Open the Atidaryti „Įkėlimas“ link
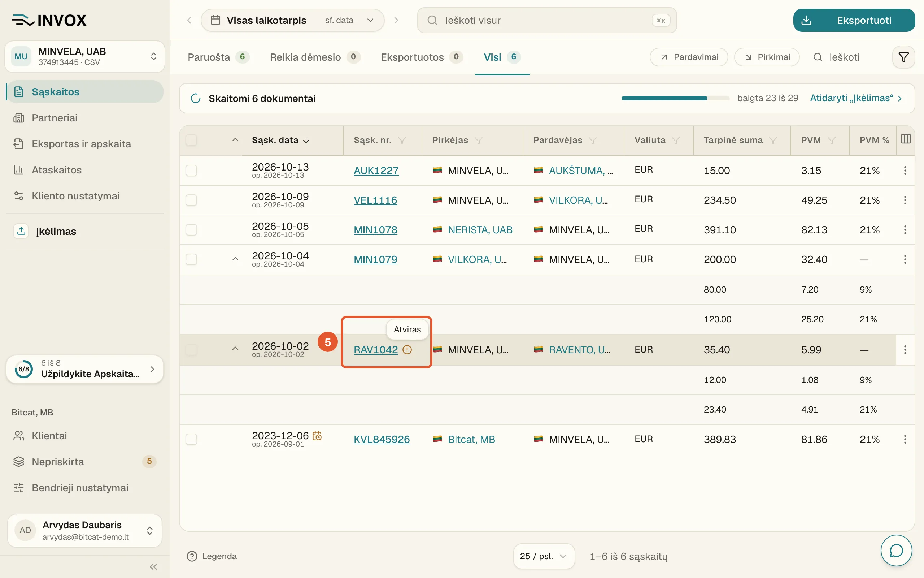This screenshot has height=578, width=924. click(856, 98)
